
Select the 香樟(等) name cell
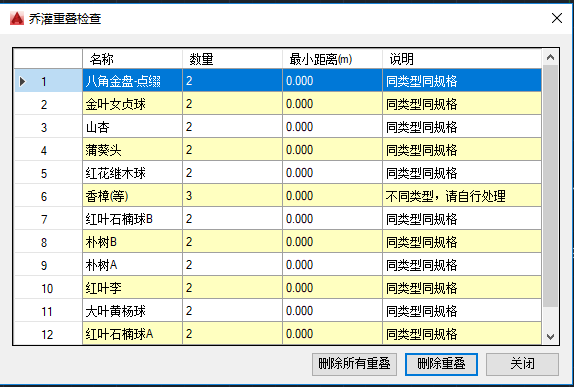[133, 196]
